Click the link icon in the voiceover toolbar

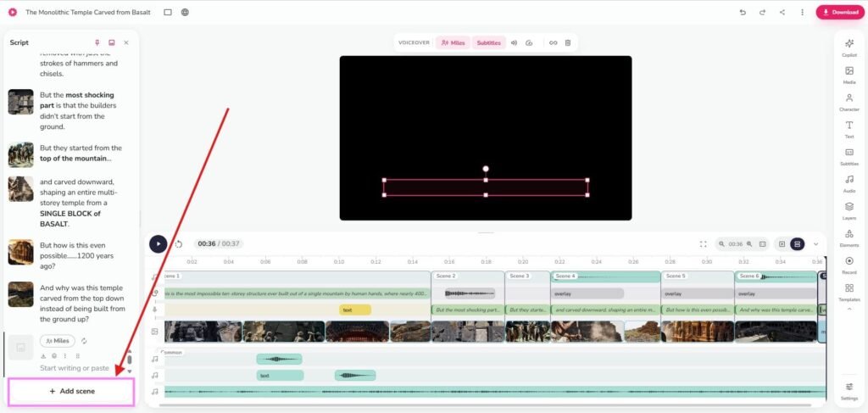[x=553, y=42]
